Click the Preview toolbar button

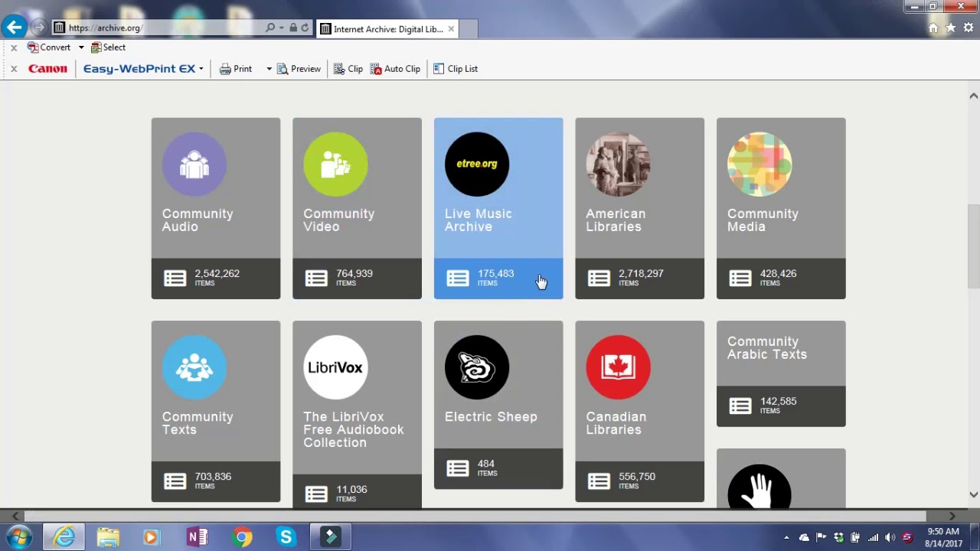point(299,69)
